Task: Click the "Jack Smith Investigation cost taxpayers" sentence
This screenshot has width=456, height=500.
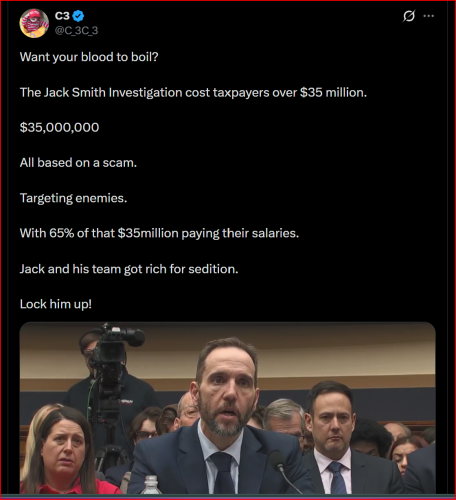Action: click(x=193, y=92)
